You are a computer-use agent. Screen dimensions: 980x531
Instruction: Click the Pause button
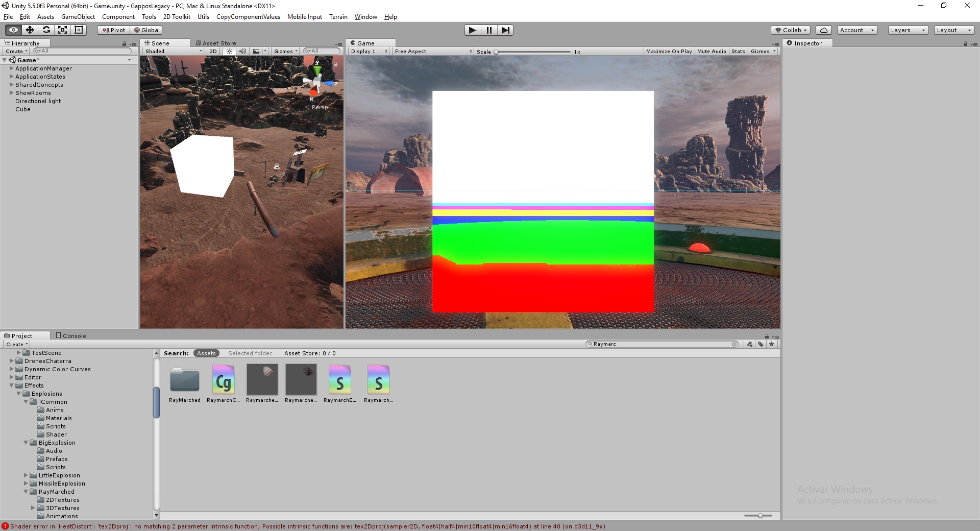[x=489, y=30]
